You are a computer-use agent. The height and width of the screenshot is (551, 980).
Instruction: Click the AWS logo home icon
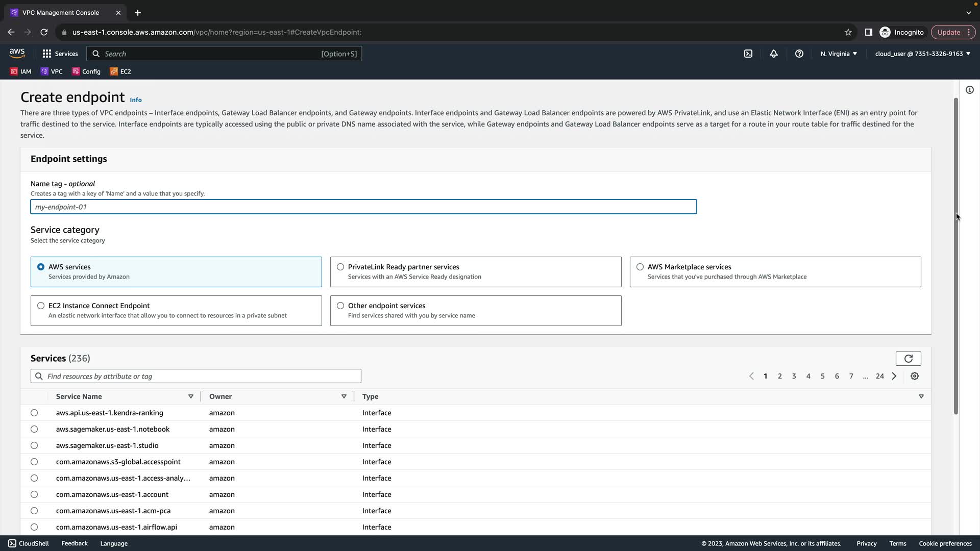[17, 53]
